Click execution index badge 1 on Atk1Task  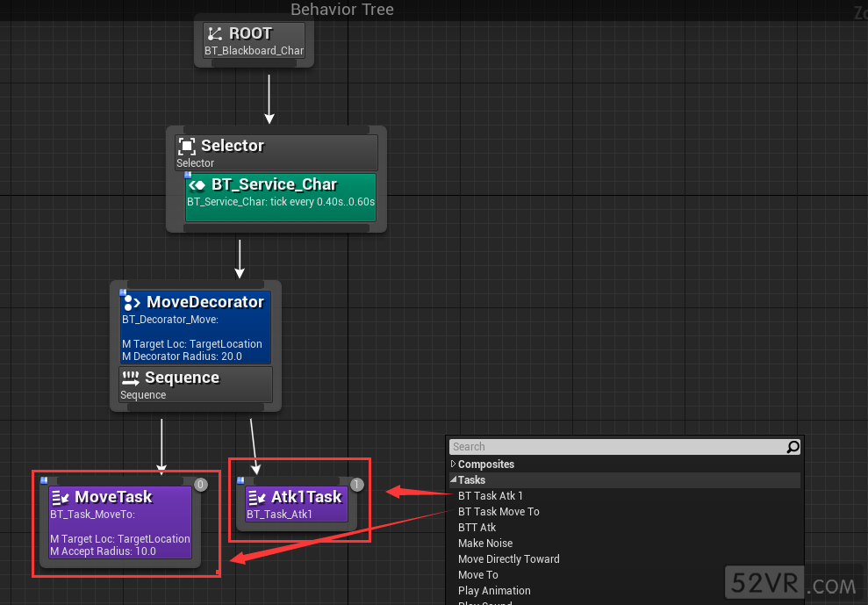(356, 484)
